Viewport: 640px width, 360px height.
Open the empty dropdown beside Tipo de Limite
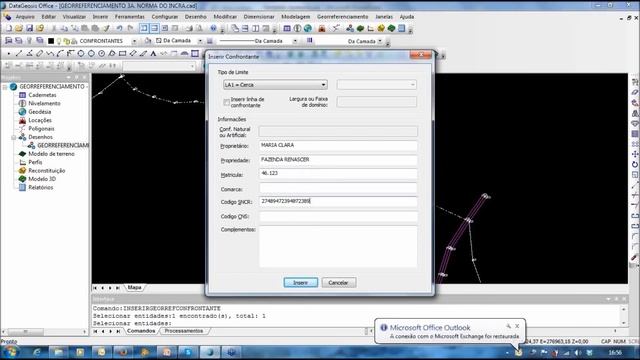(376, 84)
